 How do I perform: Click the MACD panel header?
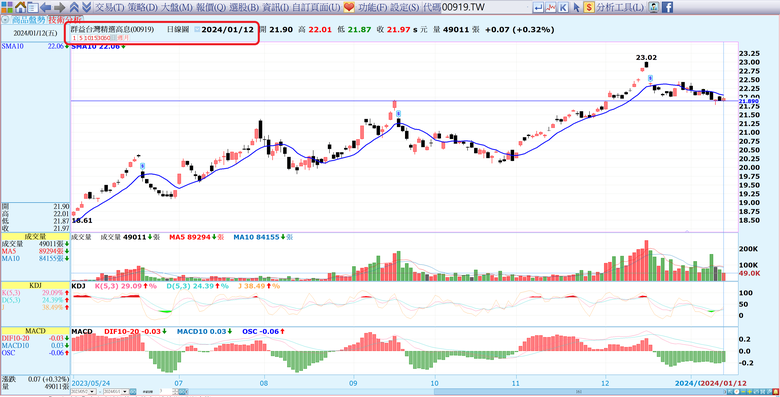(x=35, y=331)
